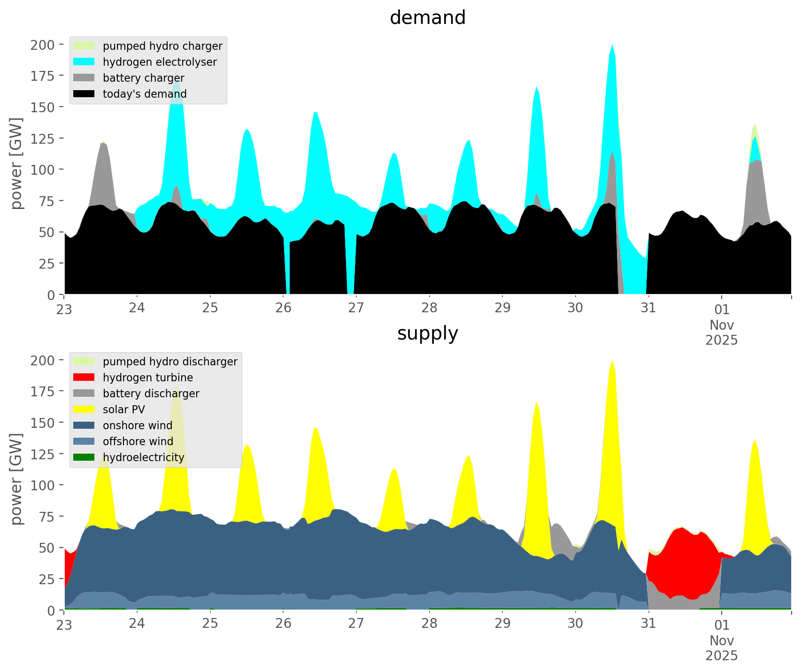
Task: Click the 100 y-axis tick on supply chart
Action: (x=42, y=485)
